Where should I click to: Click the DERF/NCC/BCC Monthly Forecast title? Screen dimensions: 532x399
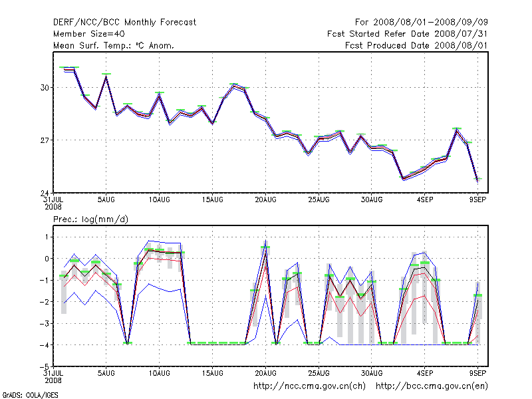(x=124, y=22)
